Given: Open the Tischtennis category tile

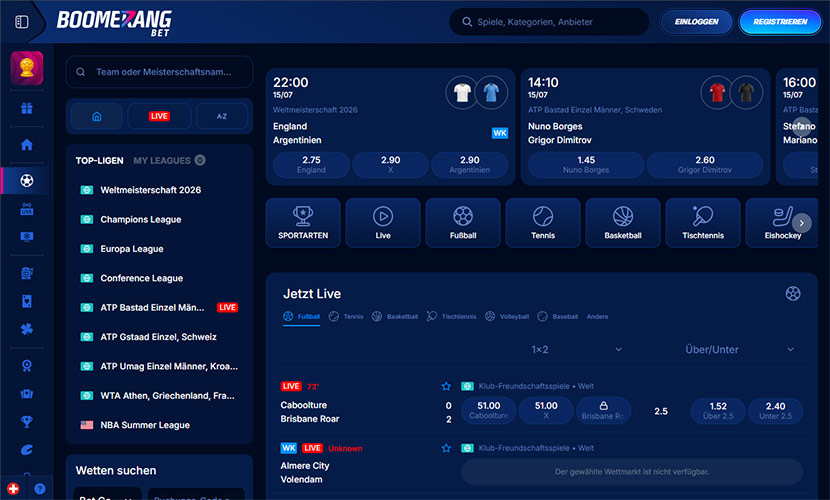Looking at the screenshot, I should tap(702, 223).
